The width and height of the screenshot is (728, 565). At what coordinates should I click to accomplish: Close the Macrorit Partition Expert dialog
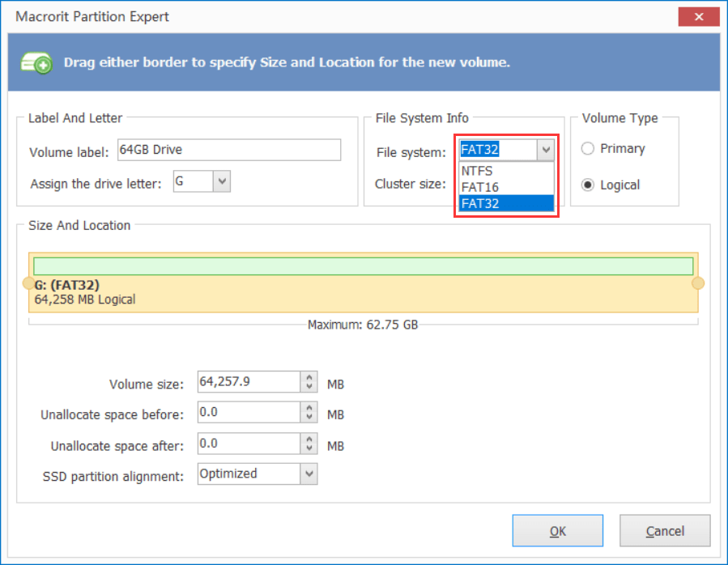694,16
